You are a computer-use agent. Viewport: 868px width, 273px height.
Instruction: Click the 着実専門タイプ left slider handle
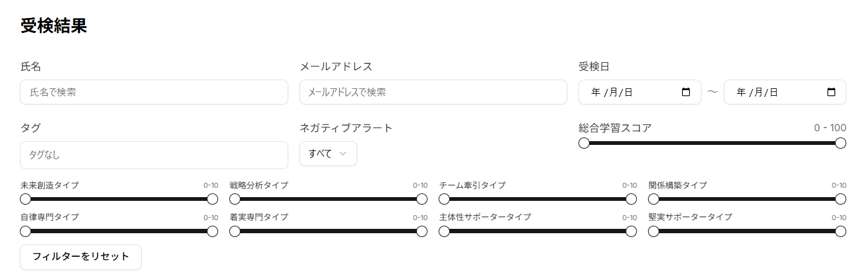[x=235, y=231]
